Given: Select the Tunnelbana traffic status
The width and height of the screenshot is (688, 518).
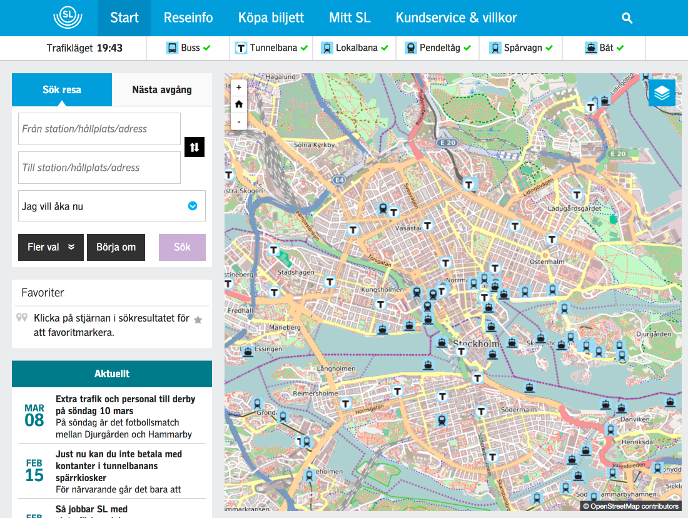Looking at the screenshot, I should click(x=242, y=48).
